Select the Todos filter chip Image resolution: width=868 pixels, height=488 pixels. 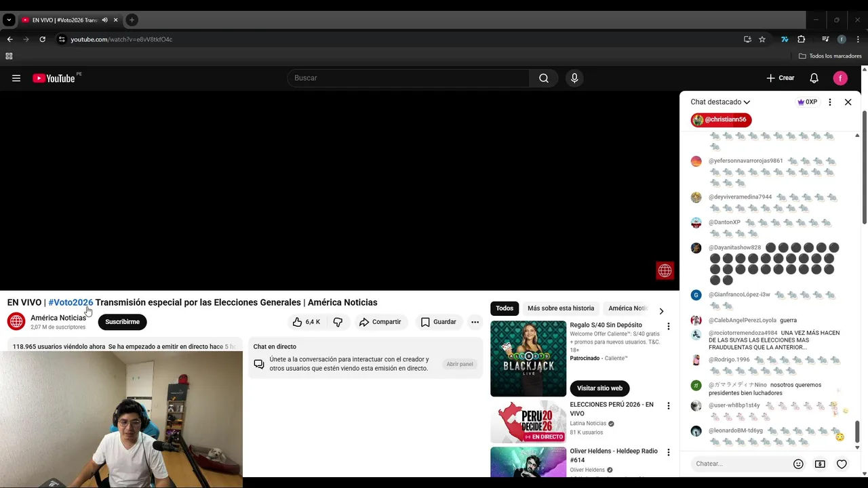(505, 308)
